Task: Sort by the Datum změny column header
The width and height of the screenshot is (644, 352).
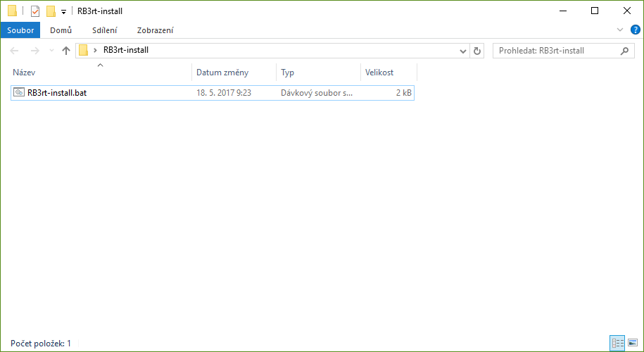Action: (x=234, y=73)
